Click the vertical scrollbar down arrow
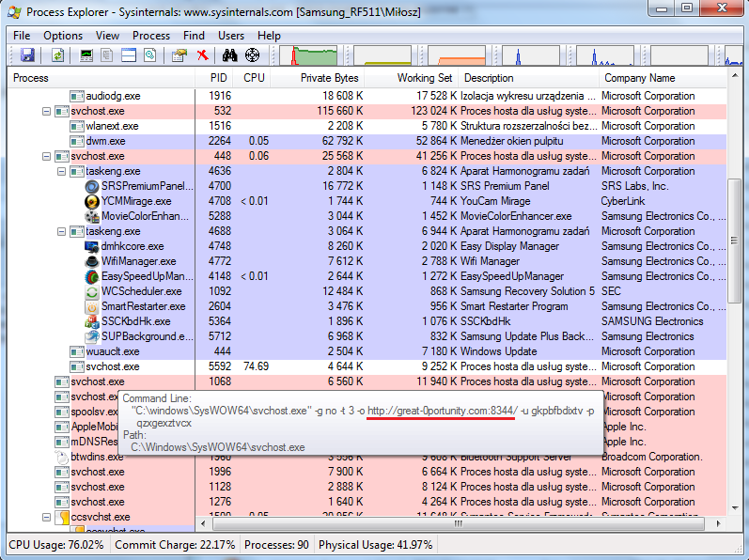749x560 pixels. coord(734,508)
